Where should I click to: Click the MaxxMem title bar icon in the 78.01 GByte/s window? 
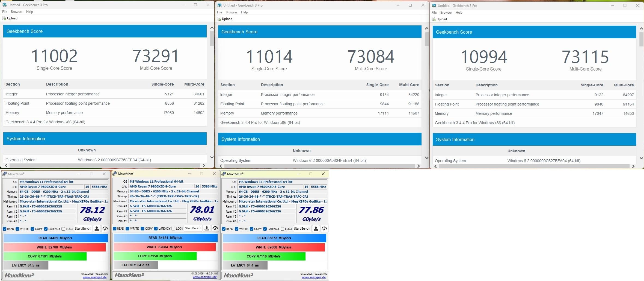[x=115, y=174]
